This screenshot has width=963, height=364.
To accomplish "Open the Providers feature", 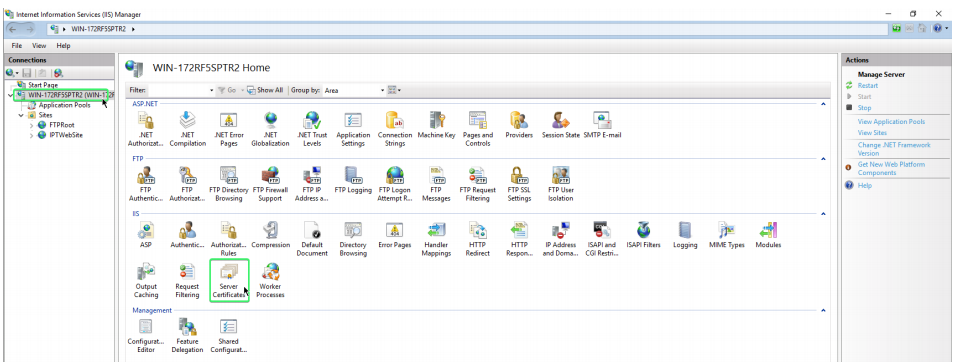I will 519,125.
